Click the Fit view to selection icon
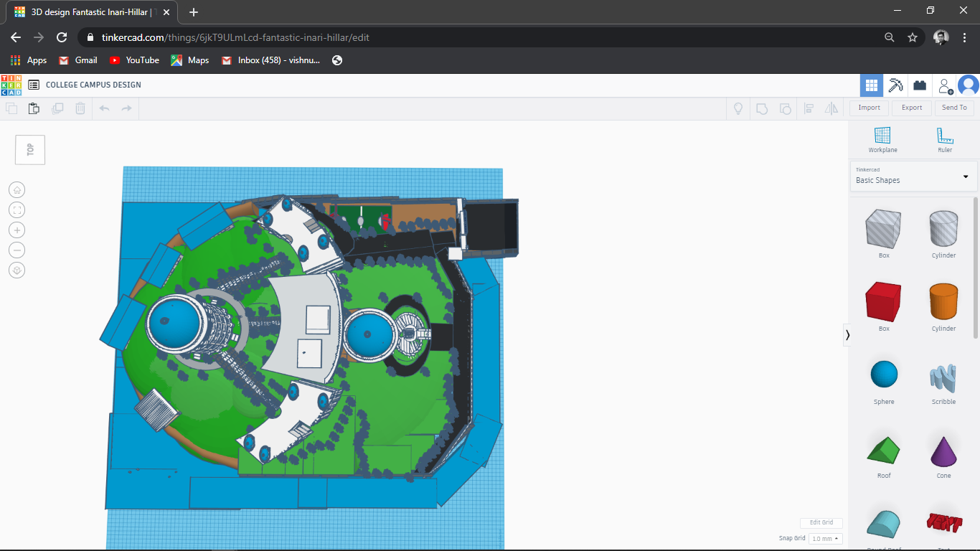The width and height of the screenshot is (980, 551). click(x=17, y=209)
